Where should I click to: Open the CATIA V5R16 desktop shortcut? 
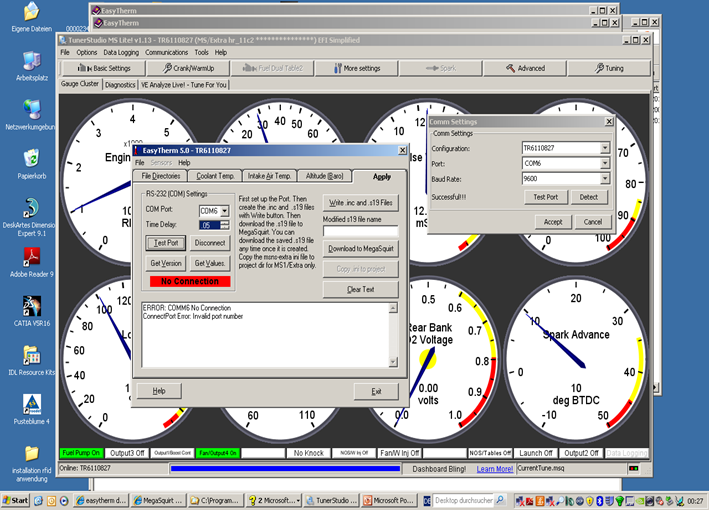(x=31, y=306)
